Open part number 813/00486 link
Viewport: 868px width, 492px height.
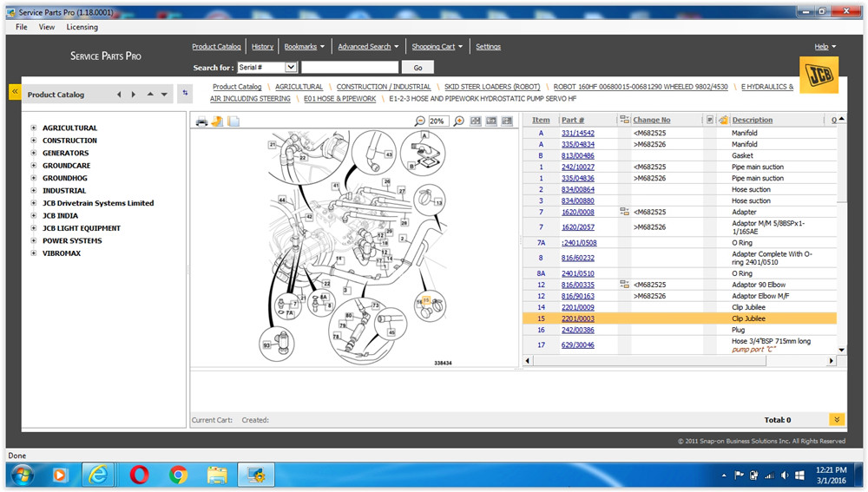click(x=577, y=155)
